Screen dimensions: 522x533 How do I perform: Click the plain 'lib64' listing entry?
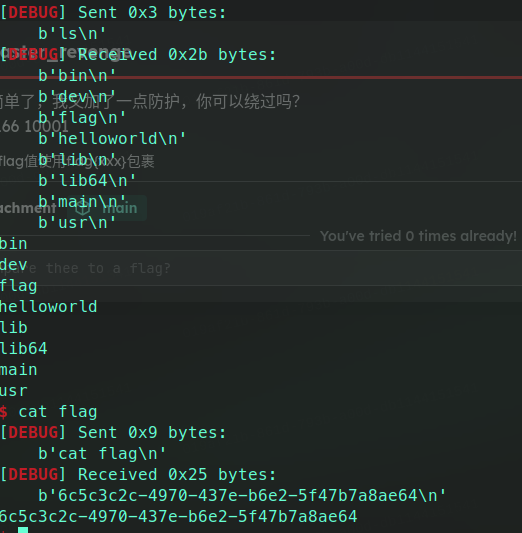point(24,349)
